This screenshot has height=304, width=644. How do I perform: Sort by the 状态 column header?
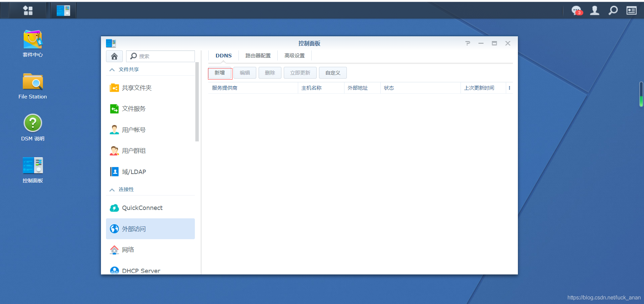(x=421, y=88)
